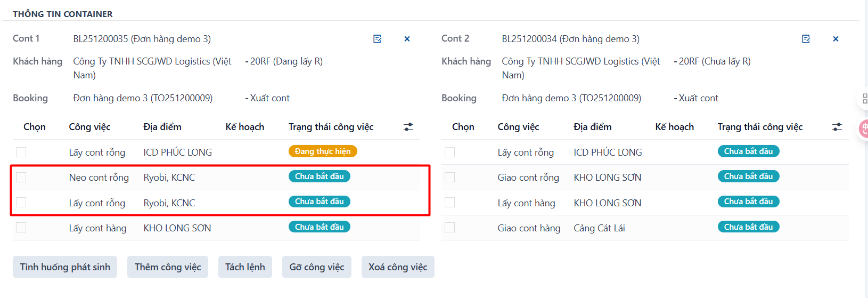Tick Cont 1 Lấy cont hàng checkbox
The height and width of the screenshot is (298, 868).
[21, 228]
